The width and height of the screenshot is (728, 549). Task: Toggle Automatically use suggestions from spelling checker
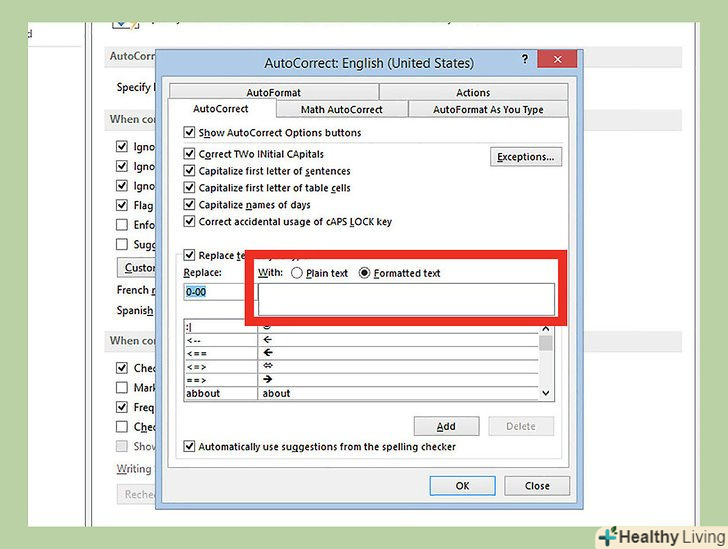pos(189,446)
